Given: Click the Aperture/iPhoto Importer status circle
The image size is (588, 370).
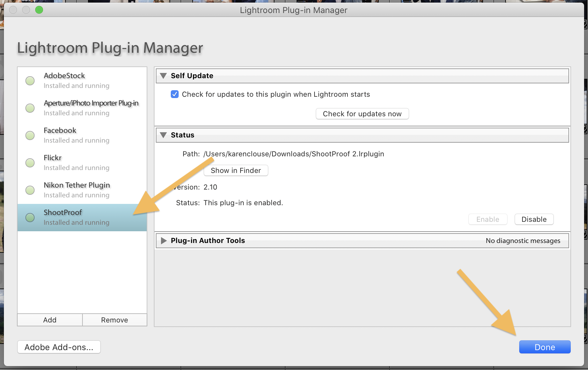Looking at the screenshot, I should [x=30, y=108].
